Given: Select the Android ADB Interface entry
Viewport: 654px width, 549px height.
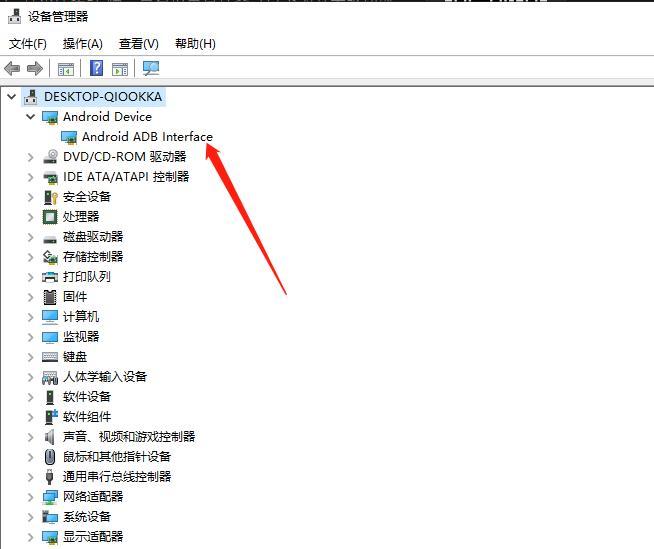Looking at the screenshot, I should tap(147, 137).
